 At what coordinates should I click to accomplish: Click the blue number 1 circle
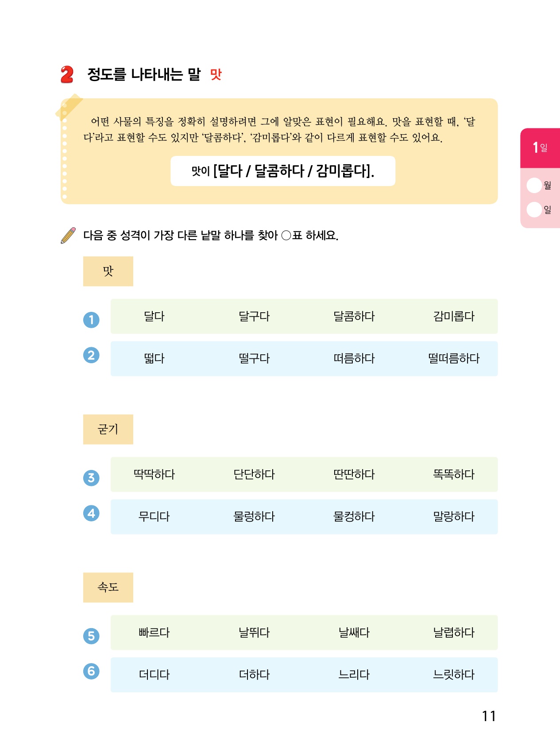click(91, 320)
